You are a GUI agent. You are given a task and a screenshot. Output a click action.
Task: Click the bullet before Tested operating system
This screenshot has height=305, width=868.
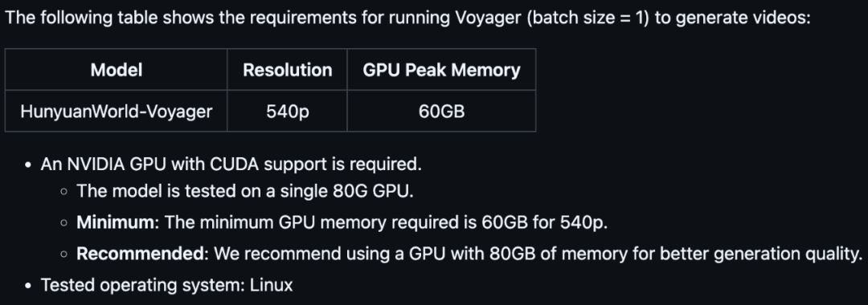pos(28,286)
